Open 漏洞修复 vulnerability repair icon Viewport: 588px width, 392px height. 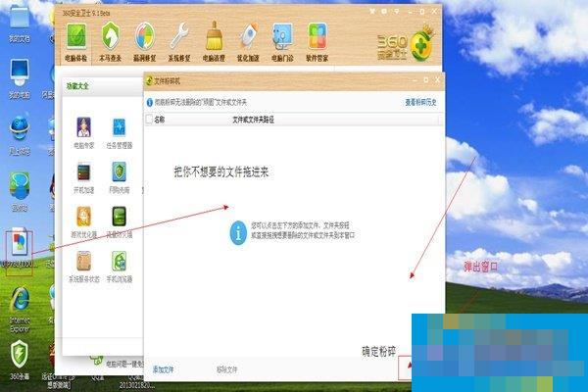pos(145,42)
